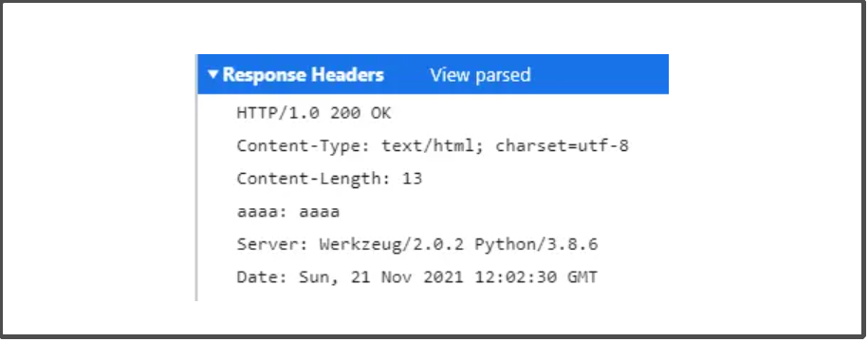Select the HTTP/1.0 protocol text

[x=277, y=113]
